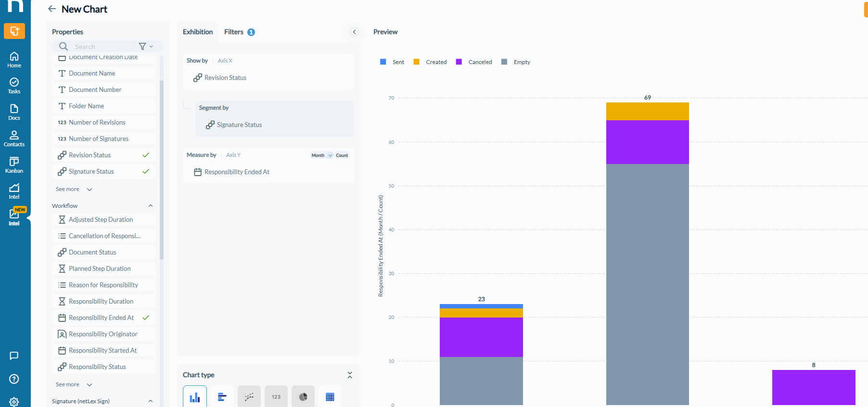868x407 pixels.
Task: Collapse the Workflow properties section
Action: click(151, 206)
